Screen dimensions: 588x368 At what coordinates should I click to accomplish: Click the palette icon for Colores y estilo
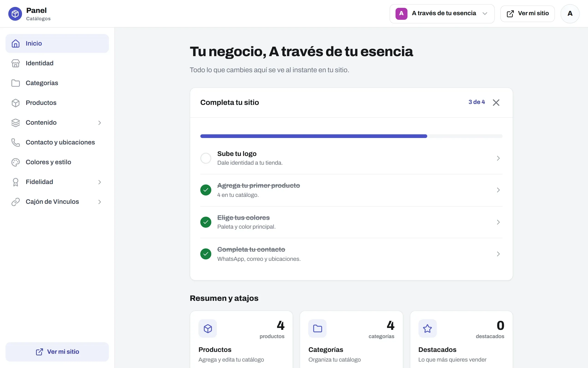[16, 162]
